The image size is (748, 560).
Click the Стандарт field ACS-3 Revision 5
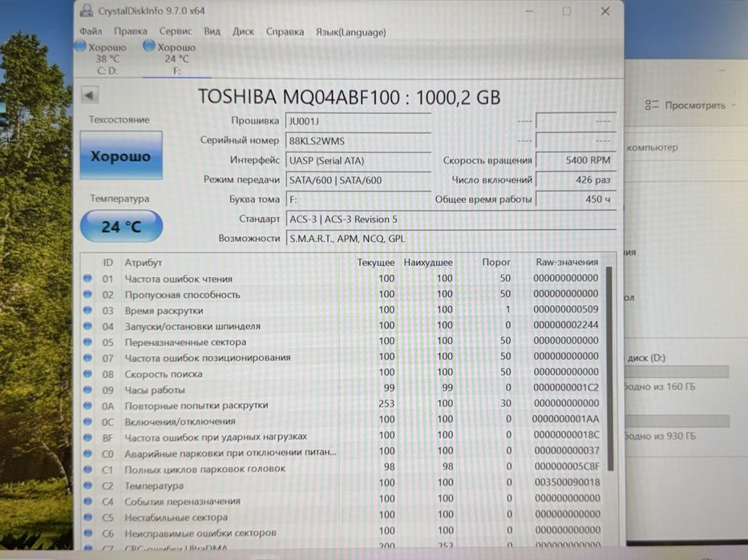pos(451,220)
